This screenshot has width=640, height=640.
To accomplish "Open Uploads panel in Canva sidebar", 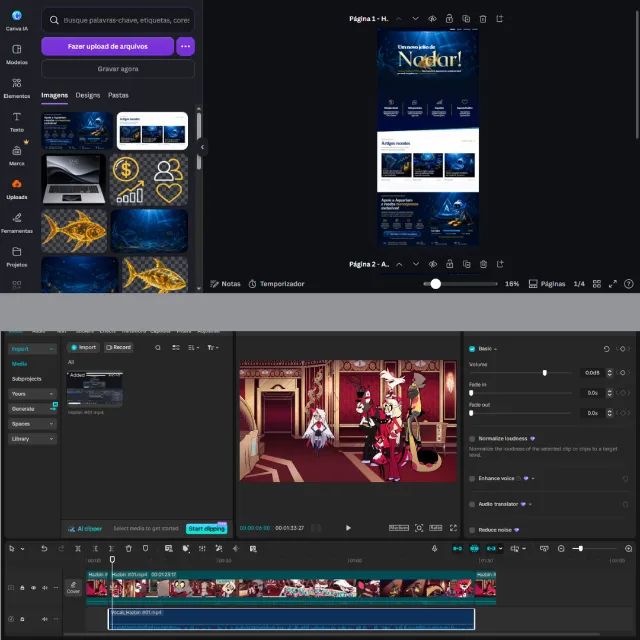I will [x=17, y=189].
